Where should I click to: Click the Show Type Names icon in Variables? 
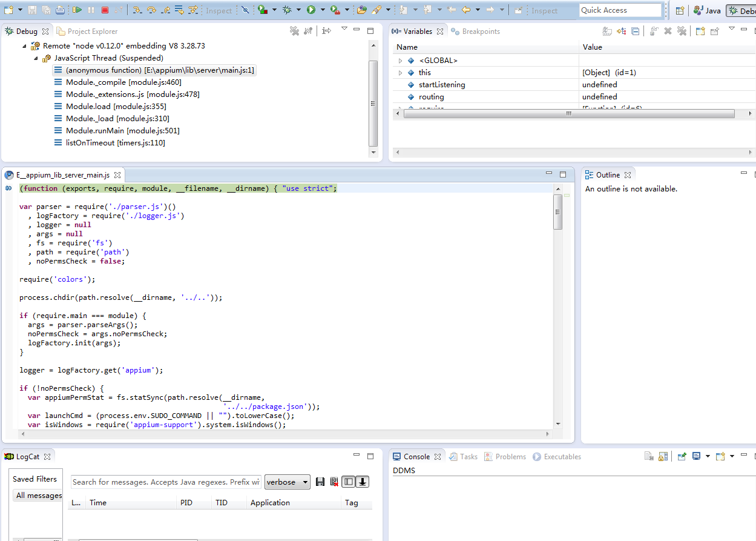[607, 31]
